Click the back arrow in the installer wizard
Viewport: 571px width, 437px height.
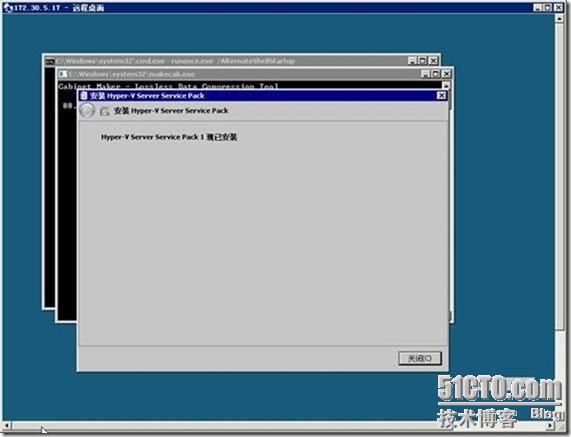[x=87, y=111]
